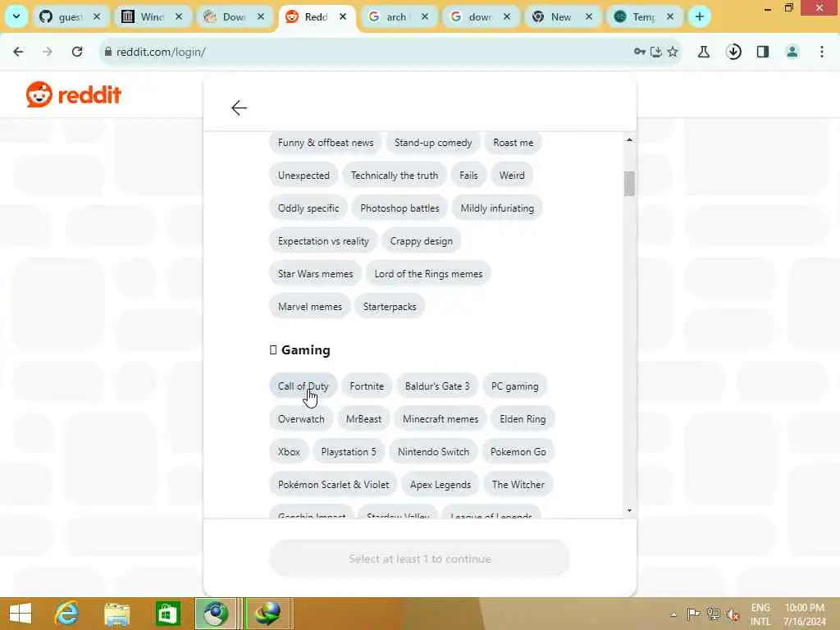Click the browser back arrow
The image size is (840, 630).
click(x=18, y=52)
